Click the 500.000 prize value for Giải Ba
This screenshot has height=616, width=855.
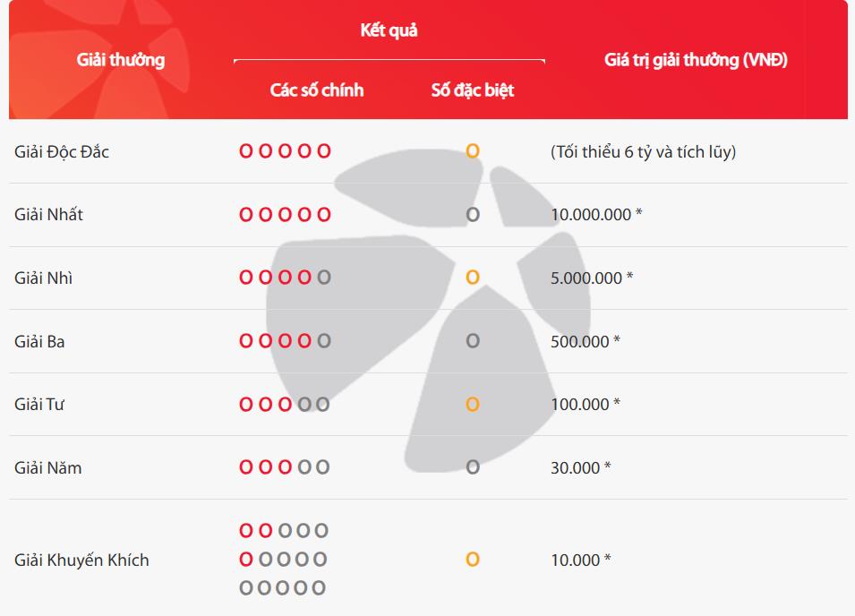(x=580, y=341)
